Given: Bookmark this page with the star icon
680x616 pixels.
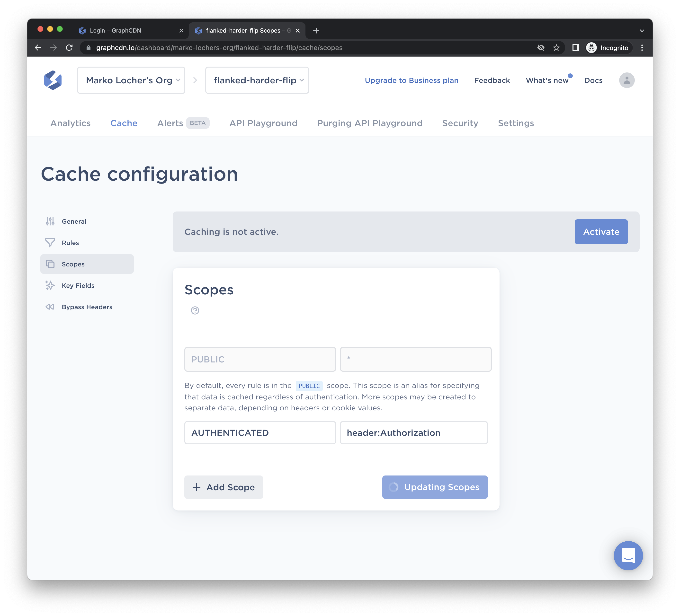Looking at the screenshot, I should (556, 48).
